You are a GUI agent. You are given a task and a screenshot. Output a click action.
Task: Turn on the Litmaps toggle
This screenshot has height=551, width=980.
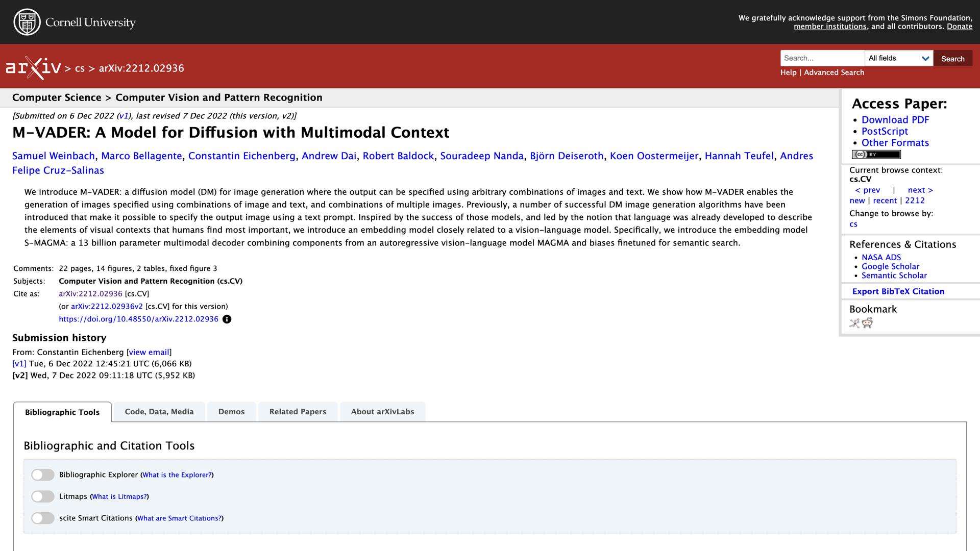coord(43,496)
